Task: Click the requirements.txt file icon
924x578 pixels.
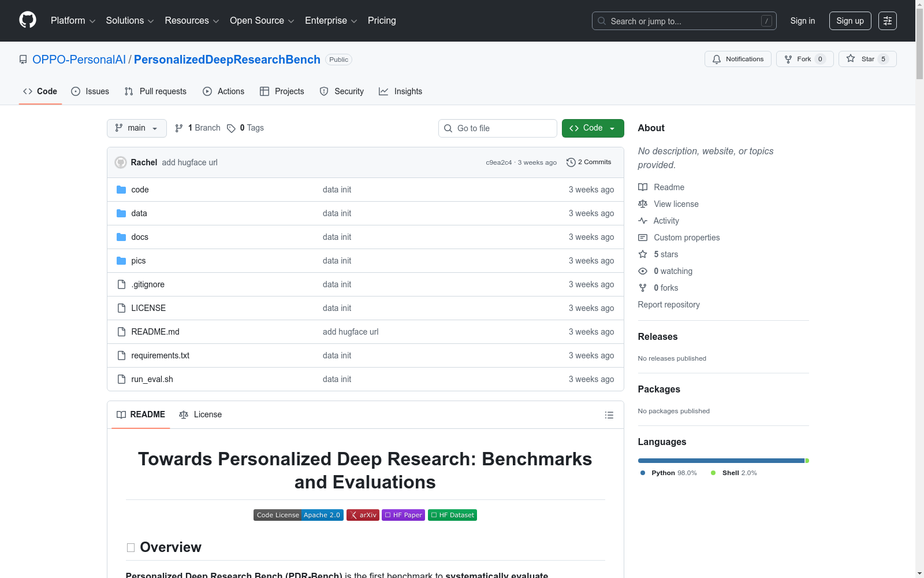Action: pos(121,355)
